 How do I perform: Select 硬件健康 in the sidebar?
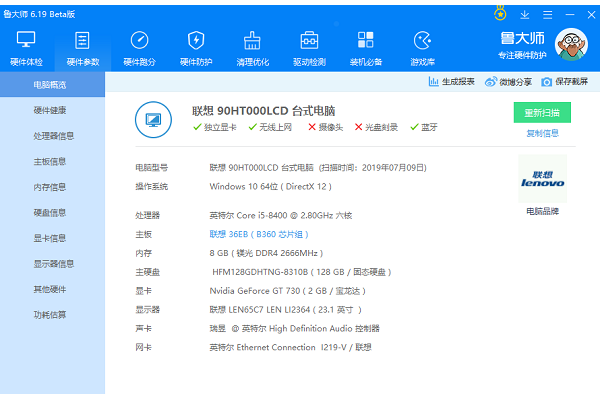point(52,110)
